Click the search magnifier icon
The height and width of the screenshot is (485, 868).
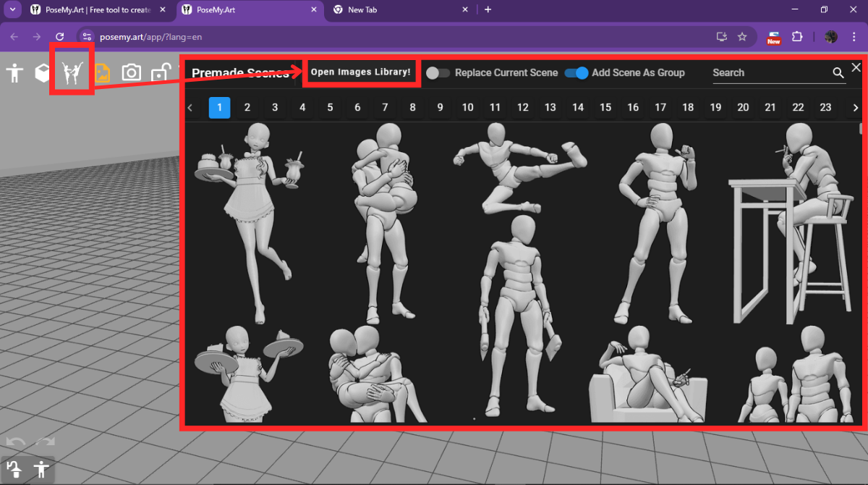click(x=838, y=72)
